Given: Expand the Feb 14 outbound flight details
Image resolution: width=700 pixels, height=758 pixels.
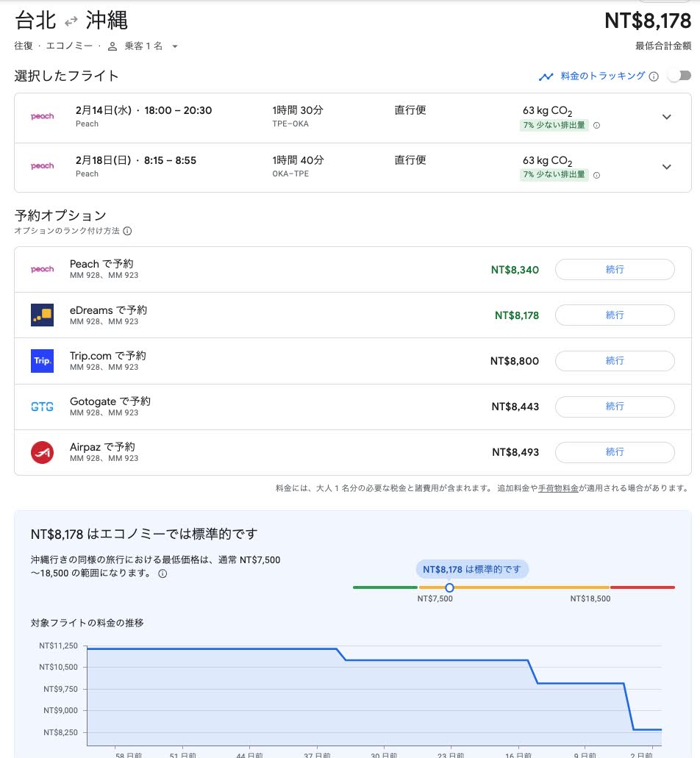Looking at the screenshot, I should click(666, 117).
